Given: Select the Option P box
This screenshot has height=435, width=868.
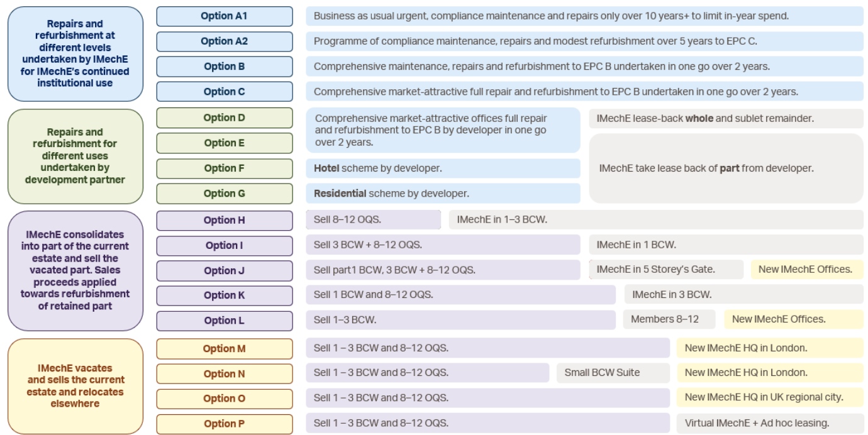Looking at the screenshot, I should (x=225, y=424).
